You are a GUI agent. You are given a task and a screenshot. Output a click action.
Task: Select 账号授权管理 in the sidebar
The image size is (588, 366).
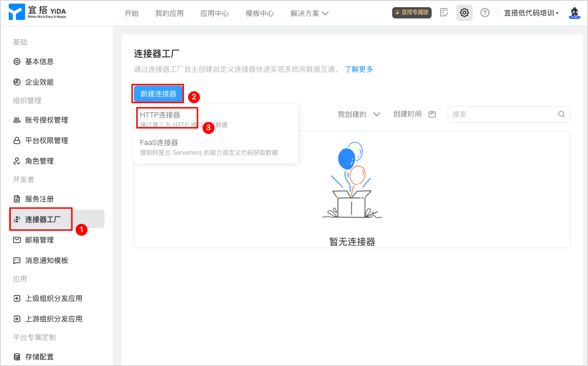click(46, 120)
